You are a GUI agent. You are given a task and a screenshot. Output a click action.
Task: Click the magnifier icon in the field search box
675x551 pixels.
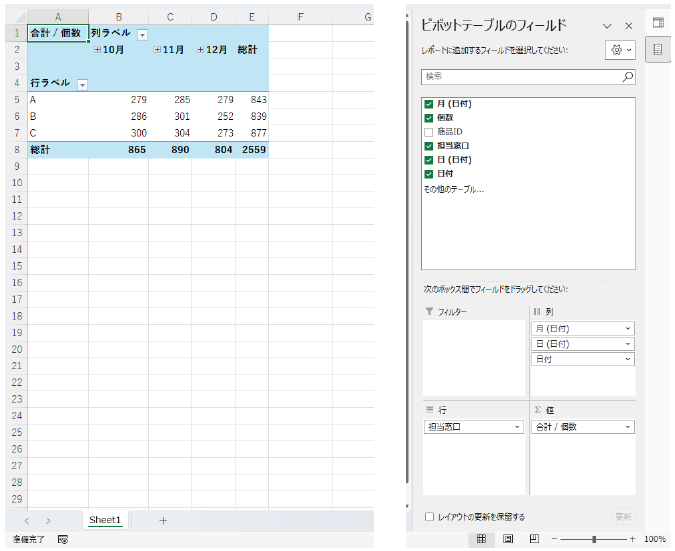[627, 77]
